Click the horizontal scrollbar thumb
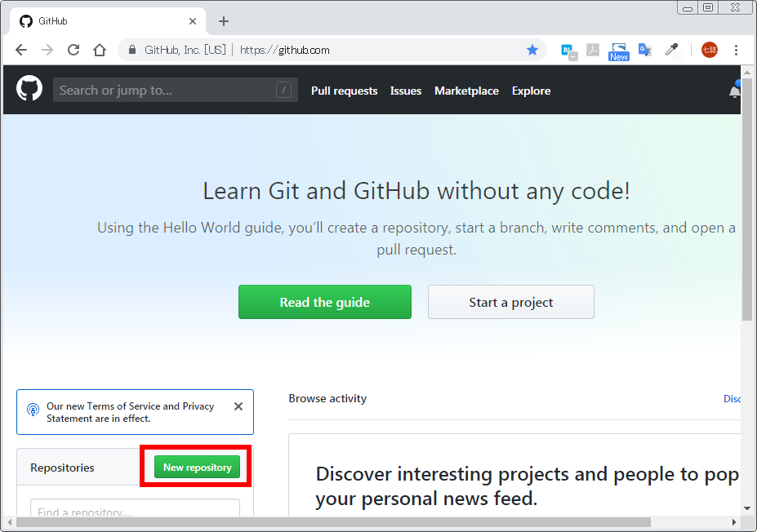Image resolution: width=757 pixels, height=532 pixels. click(x=333, y=522)
